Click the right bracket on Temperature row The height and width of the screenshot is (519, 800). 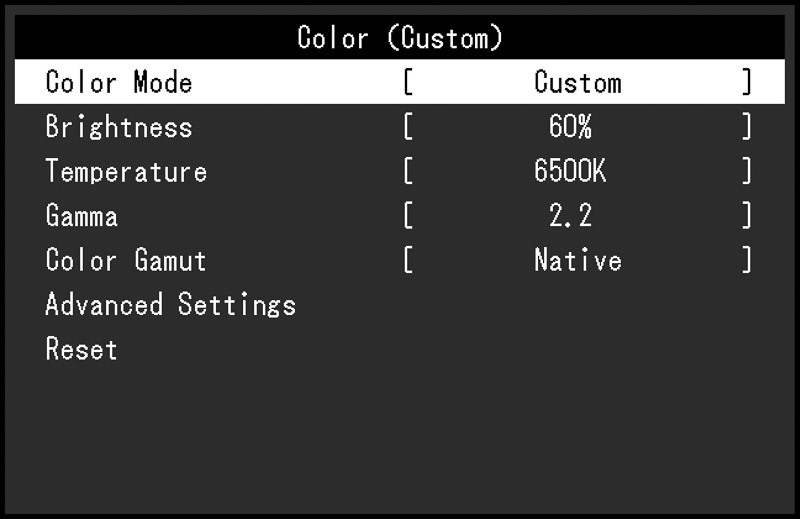click(x=746, y=171)
